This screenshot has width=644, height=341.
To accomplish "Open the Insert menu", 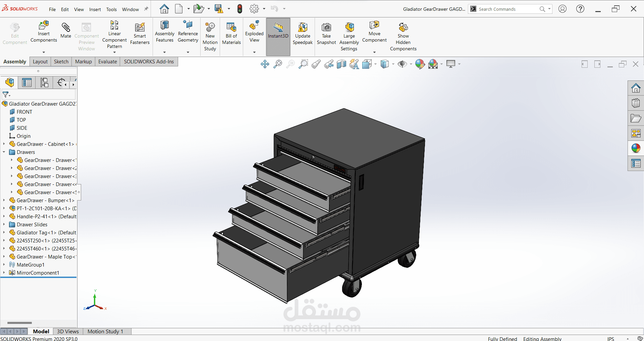I will pyautogui.click(x=95, y=9).
